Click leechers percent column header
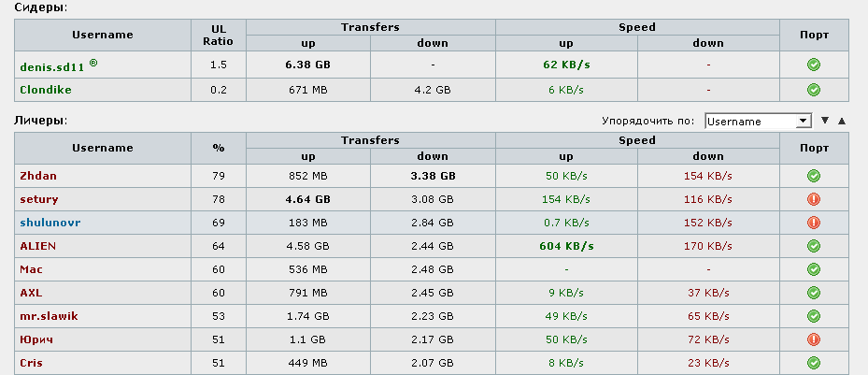 [219, 148]
